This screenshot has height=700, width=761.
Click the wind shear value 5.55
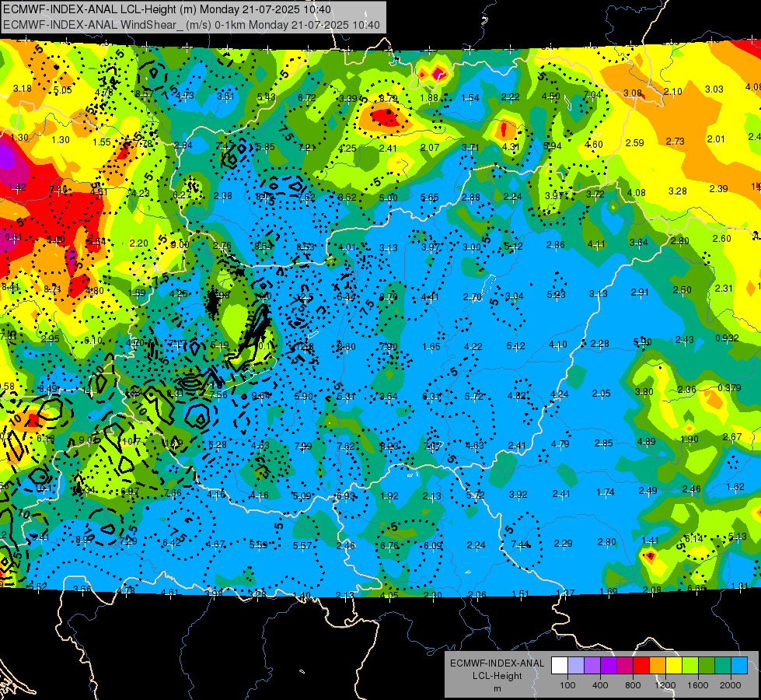click(x=430, y=198)
